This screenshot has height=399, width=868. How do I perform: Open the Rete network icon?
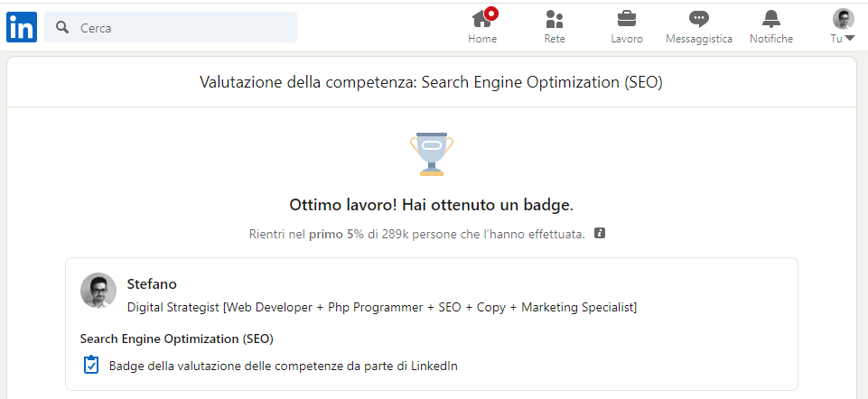pos(554,19)
